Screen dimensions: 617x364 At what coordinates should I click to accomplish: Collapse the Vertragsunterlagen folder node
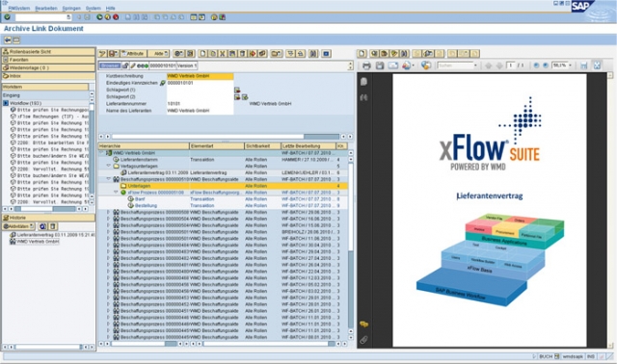(109, 166)
